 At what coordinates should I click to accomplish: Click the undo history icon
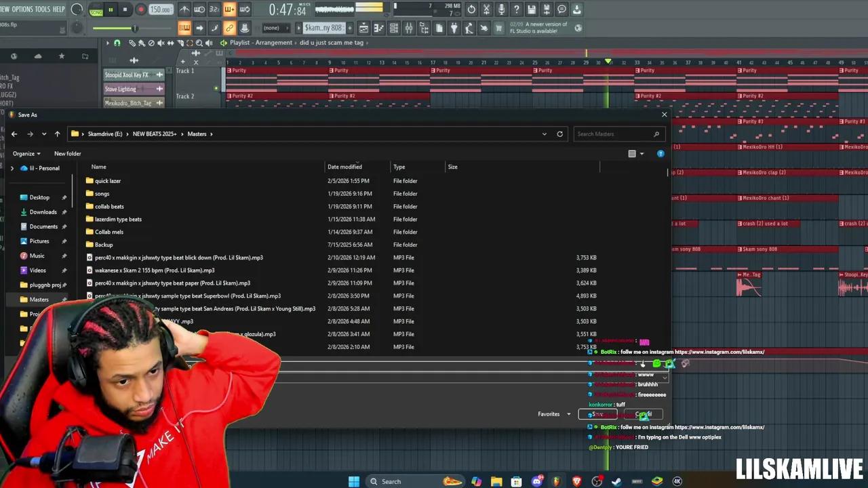tap(471, 9)
